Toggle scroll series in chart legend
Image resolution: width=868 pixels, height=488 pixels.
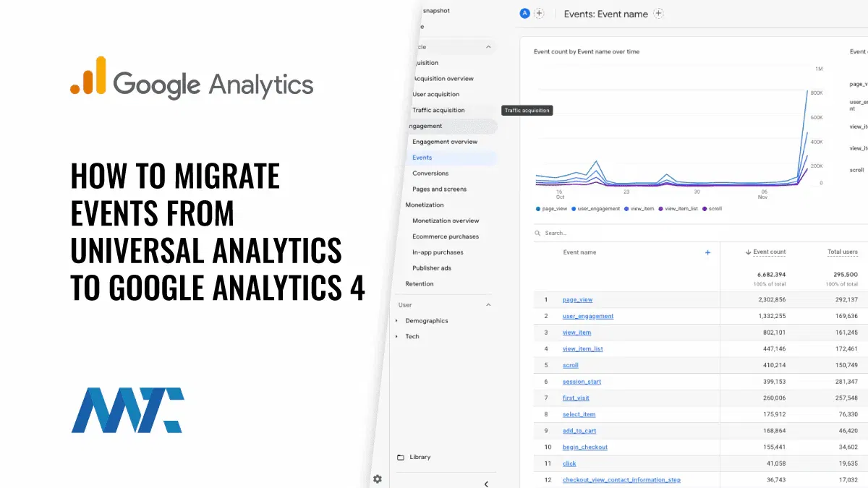[712, 208]
